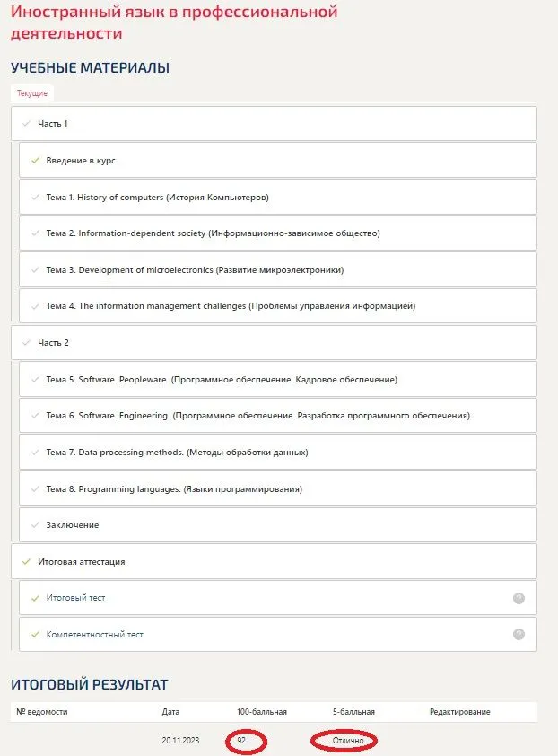
Task: Open Тема 1 History of computers
Action: [157, 198]
